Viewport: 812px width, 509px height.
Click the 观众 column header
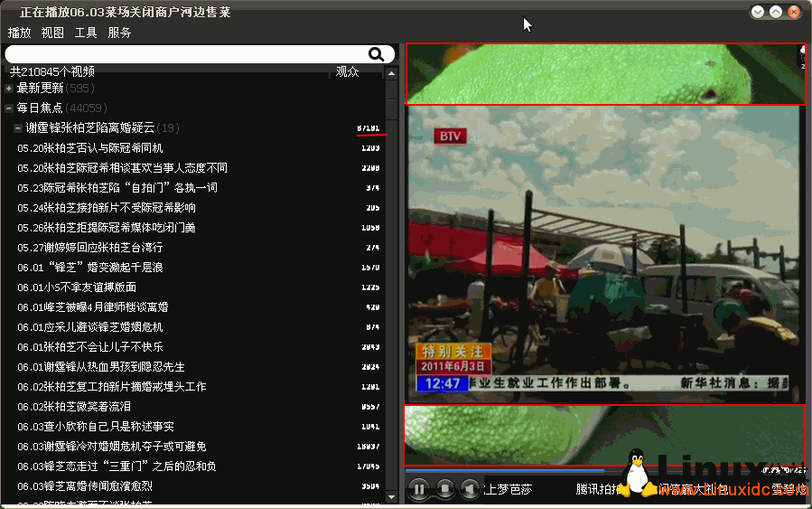[x=348, y=71]
